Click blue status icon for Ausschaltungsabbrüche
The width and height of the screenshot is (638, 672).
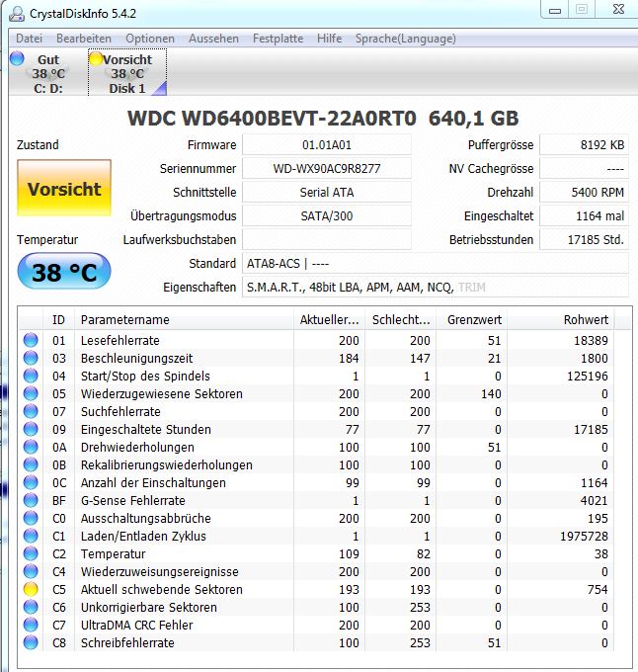point(31,518)
